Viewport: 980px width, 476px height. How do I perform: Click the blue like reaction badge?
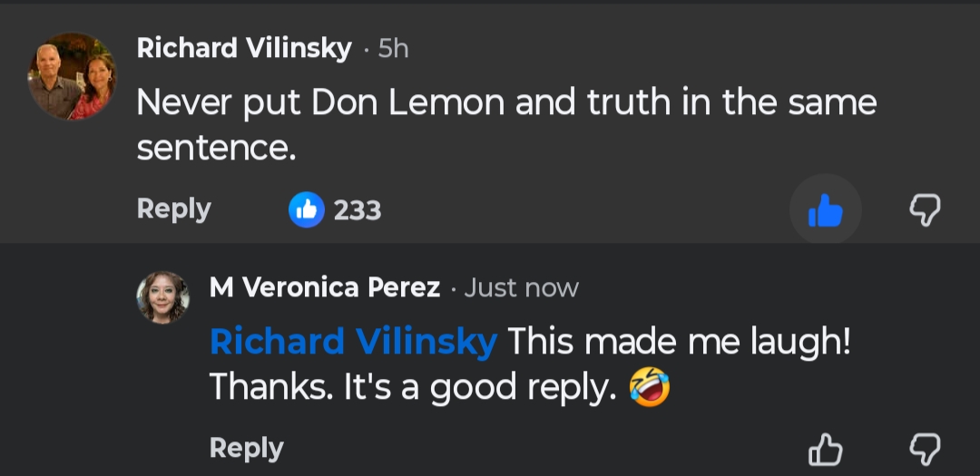pyautogui.click(x=307, y=210)
